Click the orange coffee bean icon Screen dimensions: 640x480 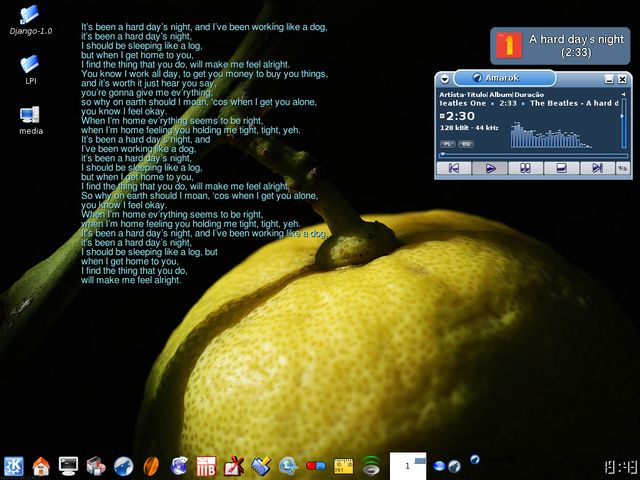[151, 466]
